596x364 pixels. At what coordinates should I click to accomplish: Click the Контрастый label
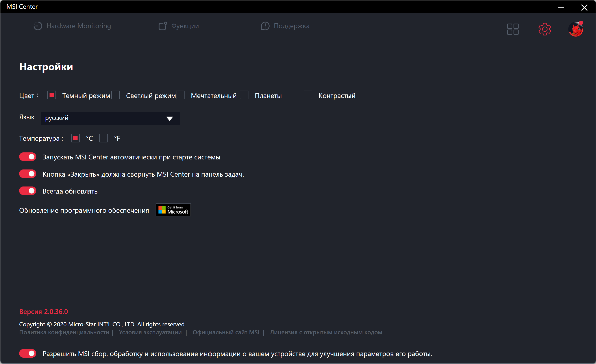coord(337,96)
